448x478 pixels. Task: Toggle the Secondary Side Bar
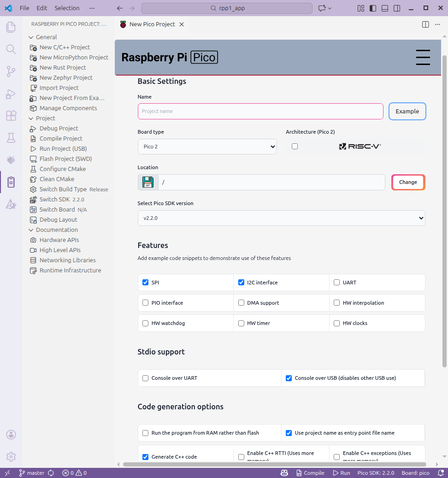tap(397, 8)
